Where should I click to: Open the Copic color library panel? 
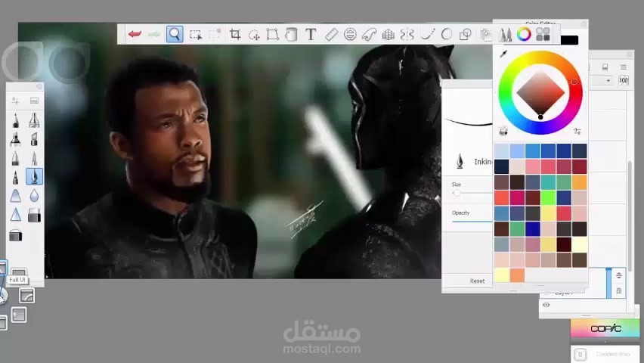(605, 328)
